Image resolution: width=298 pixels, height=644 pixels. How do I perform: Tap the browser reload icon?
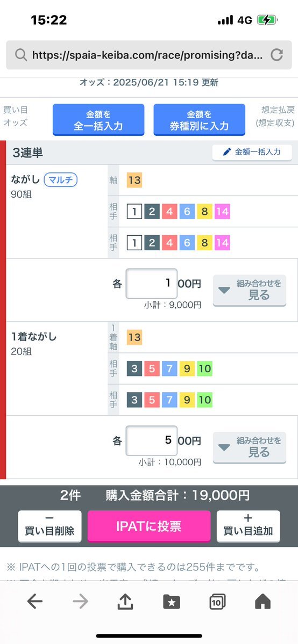coord(276,55)
